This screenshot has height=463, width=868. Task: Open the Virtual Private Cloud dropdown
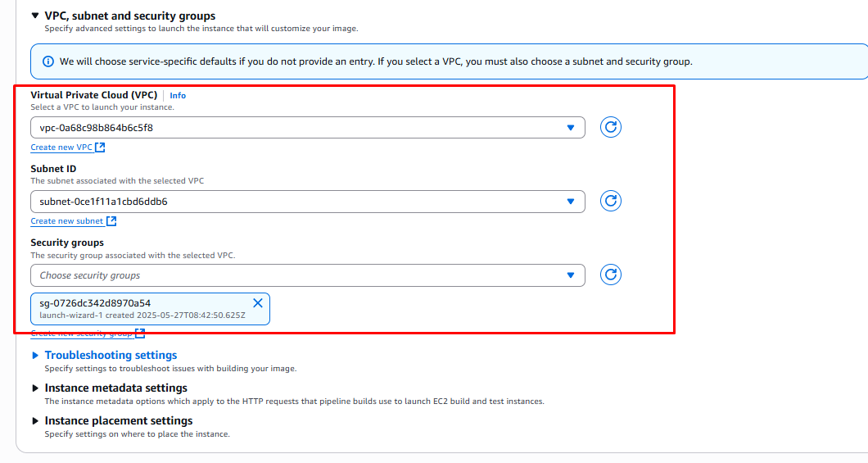pyautogui.click(x=307, y=128)
